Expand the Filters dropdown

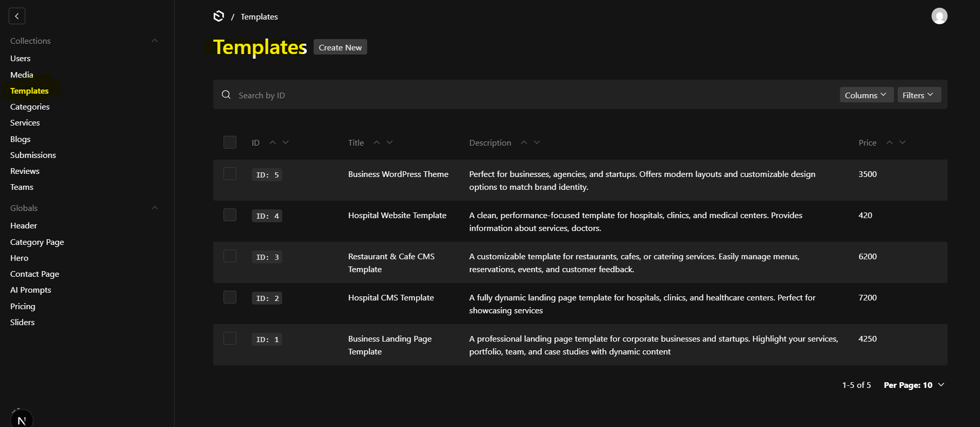tap(919, 95)
